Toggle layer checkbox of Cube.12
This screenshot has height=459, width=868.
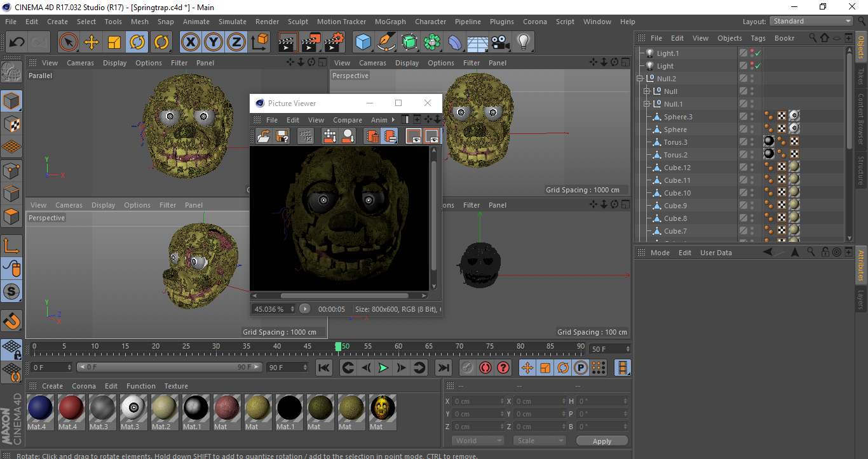click(743, 168)
